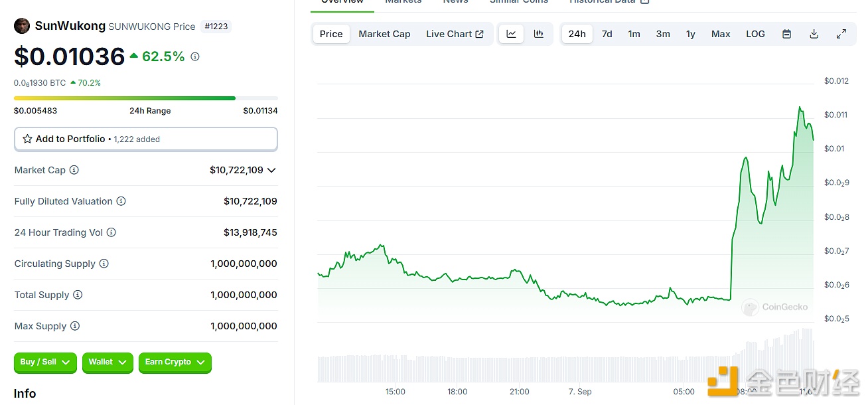Expand Market Cap value chevron
The height and width of the screenshot is (405, 868).
(x=271, y=170)
